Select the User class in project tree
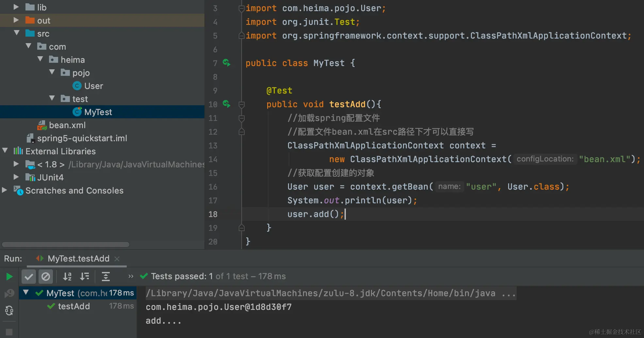644x338 pixels. [88, 86]
